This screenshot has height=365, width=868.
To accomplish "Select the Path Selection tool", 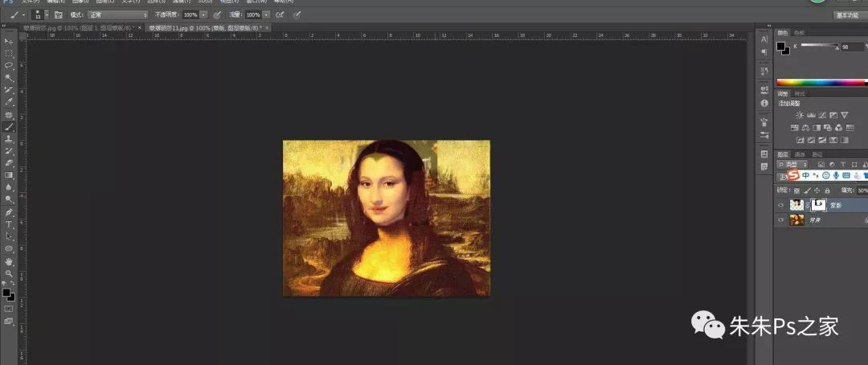I will tap(9, 236).
